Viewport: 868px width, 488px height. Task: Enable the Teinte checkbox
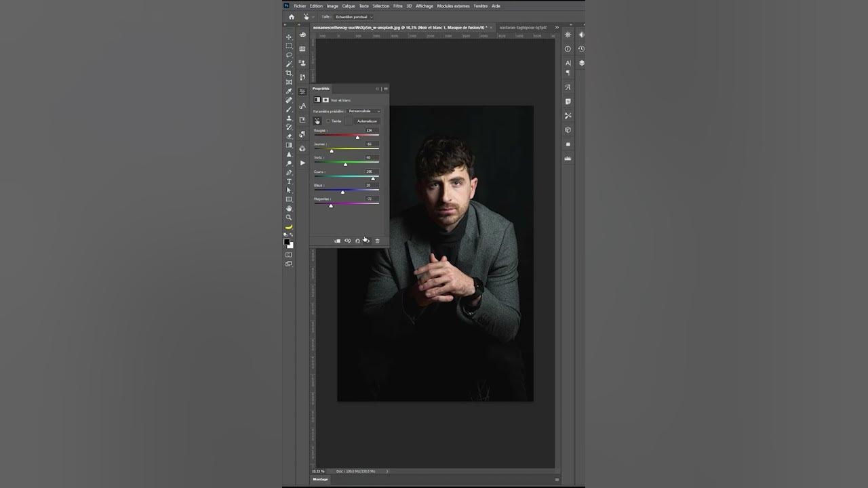coord(329,121)
